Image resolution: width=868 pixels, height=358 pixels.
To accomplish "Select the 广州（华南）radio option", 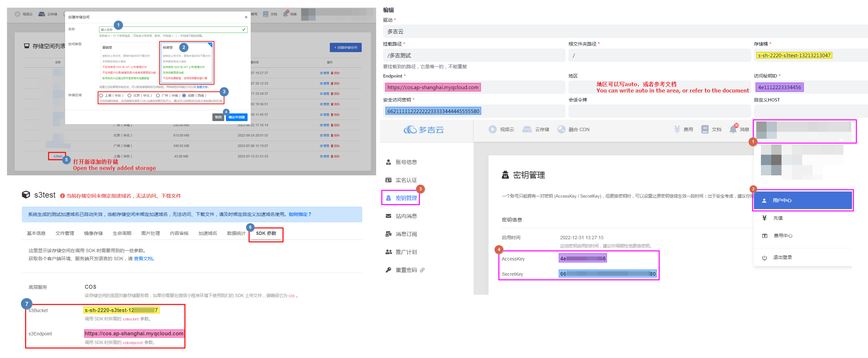I will tap(158, 95).
